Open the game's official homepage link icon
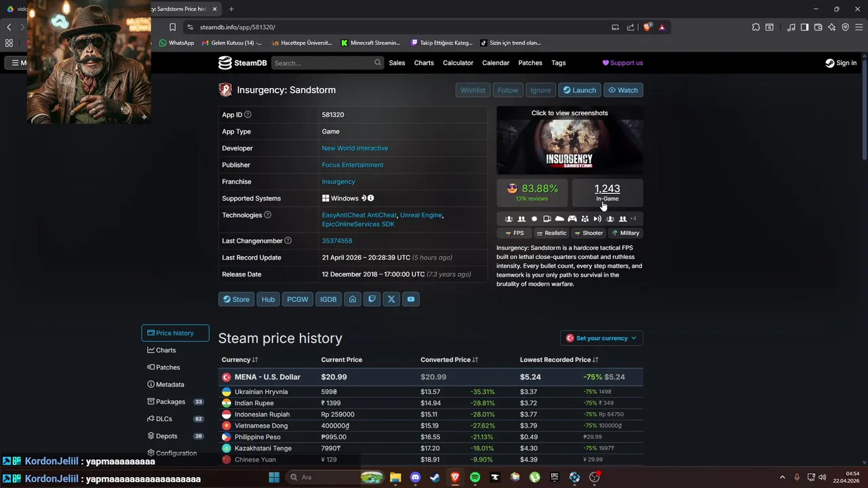 (x=352, y=299)
